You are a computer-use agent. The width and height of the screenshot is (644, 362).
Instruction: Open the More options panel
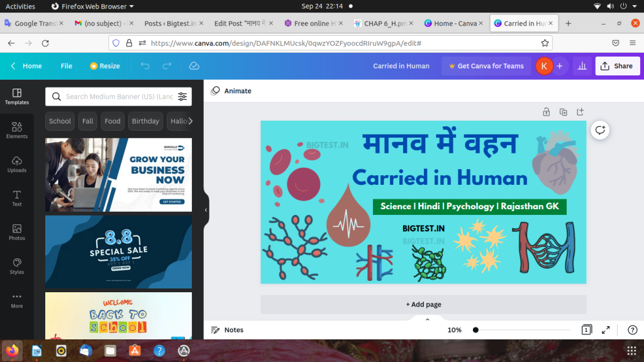17,300
